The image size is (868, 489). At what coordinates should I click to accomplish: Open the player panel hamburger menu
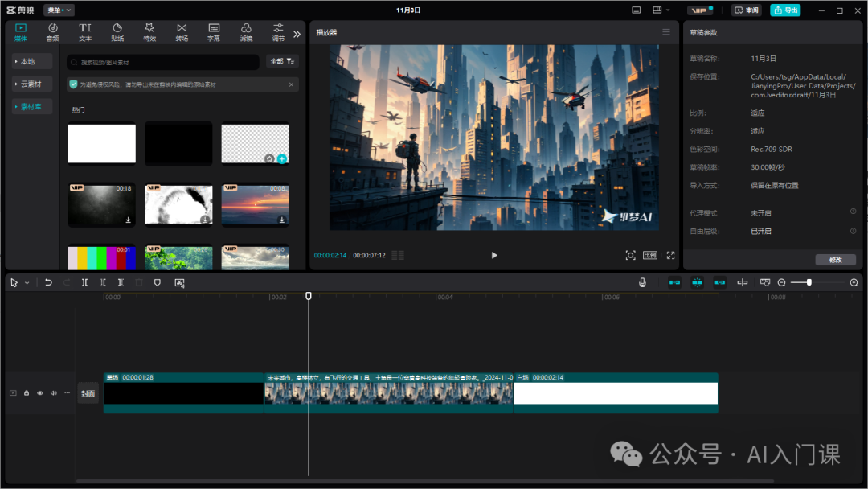pos(666,32)
